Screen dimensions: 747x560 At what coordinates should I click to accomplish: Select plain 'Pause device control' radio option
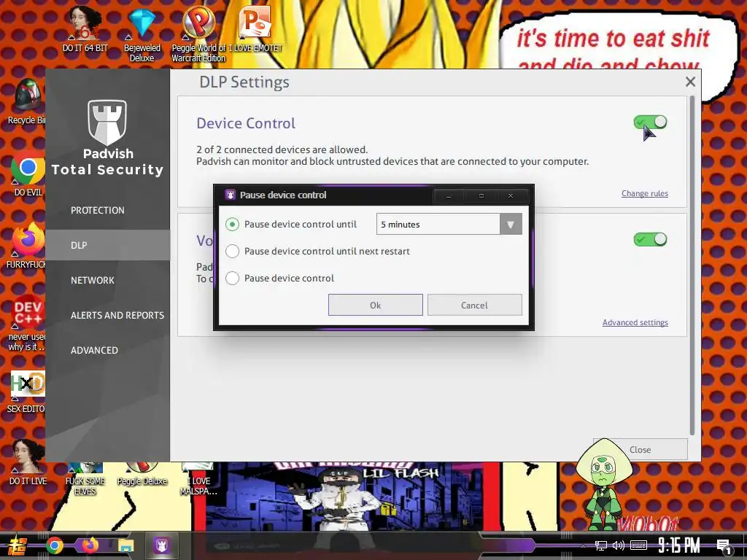click(x=233, y=278)
